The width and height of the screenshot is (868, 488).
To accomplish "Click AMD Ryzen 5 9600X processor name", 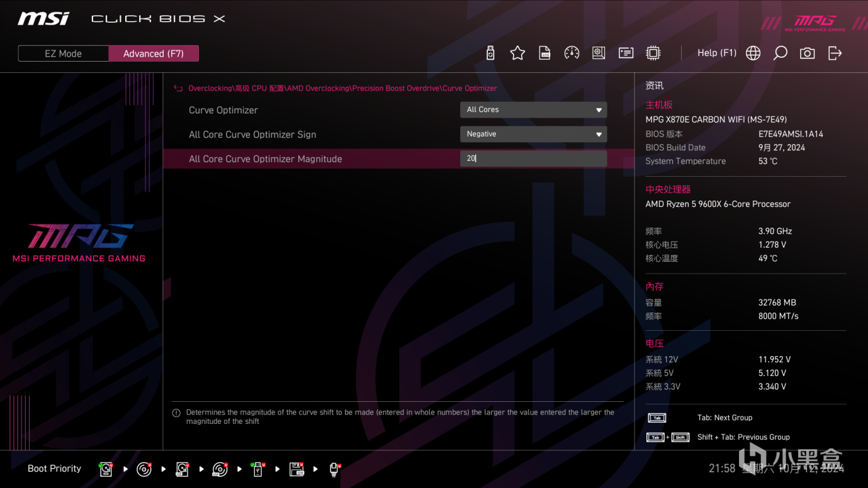I will coord(718,204).
